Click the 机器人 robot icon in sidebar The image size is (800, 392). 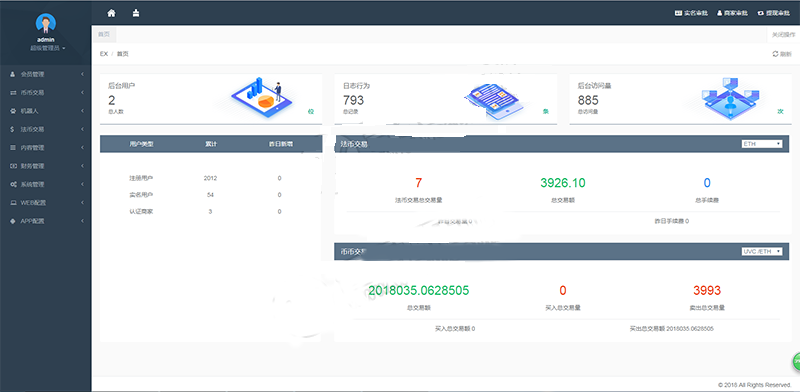click(x=13, y=111)
